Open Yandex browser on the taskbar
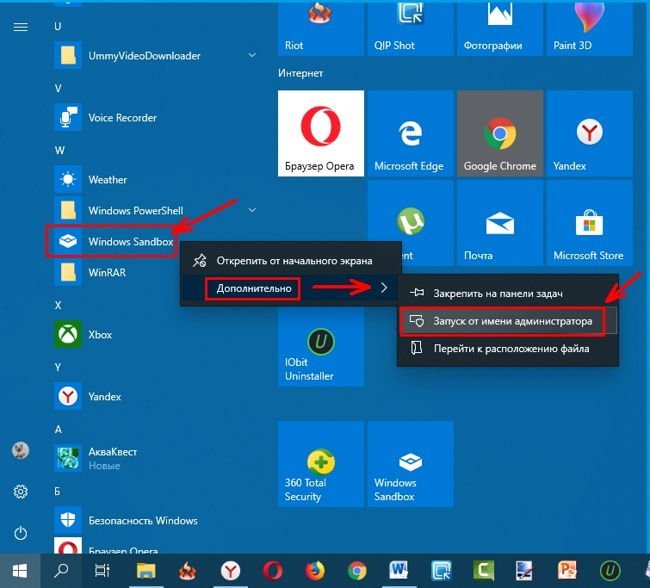650x588 pixels. [230, 571]
